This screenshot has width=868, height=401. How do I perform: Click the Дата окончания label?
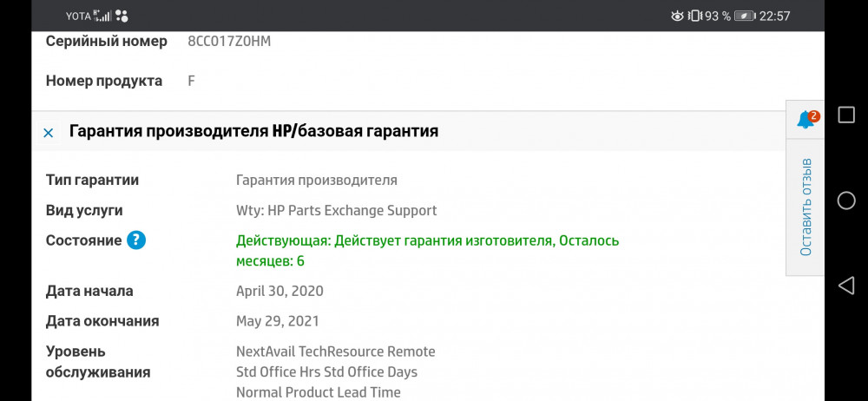point(102,321)
